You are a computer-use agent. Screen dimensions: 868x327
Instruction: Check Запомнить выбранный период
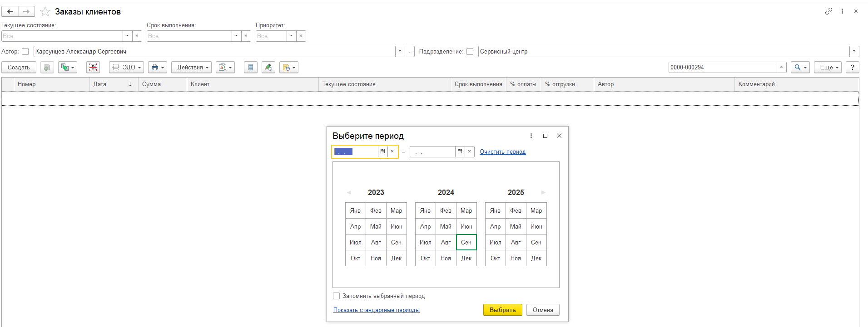click(337, 296)
